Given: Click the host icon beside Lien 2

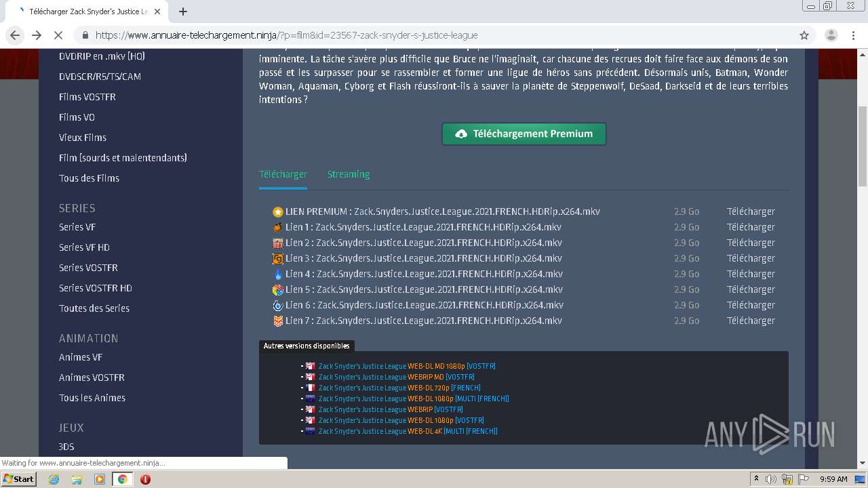Looking at the screenshot, I should tap(278, 243).
